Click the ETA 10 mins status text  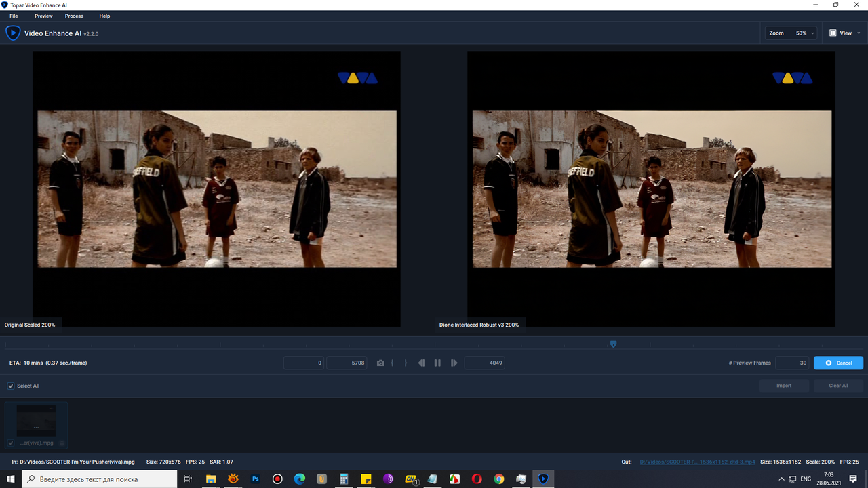click(48, 363)
